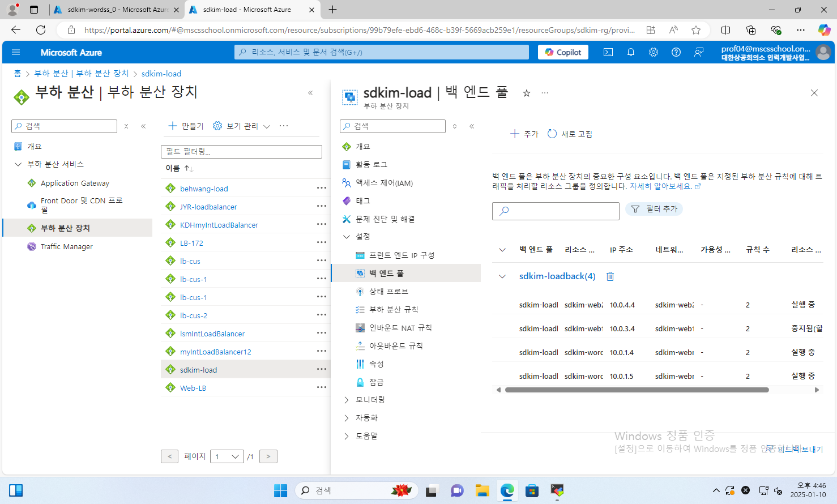Open the help question mark icon

point(676,52)
